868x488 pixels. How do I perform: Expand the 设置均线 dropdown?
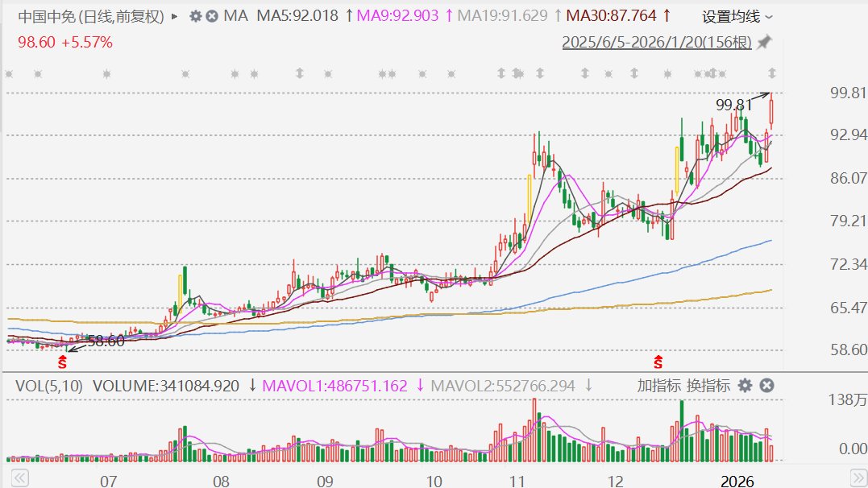click(x=737, y=16)
